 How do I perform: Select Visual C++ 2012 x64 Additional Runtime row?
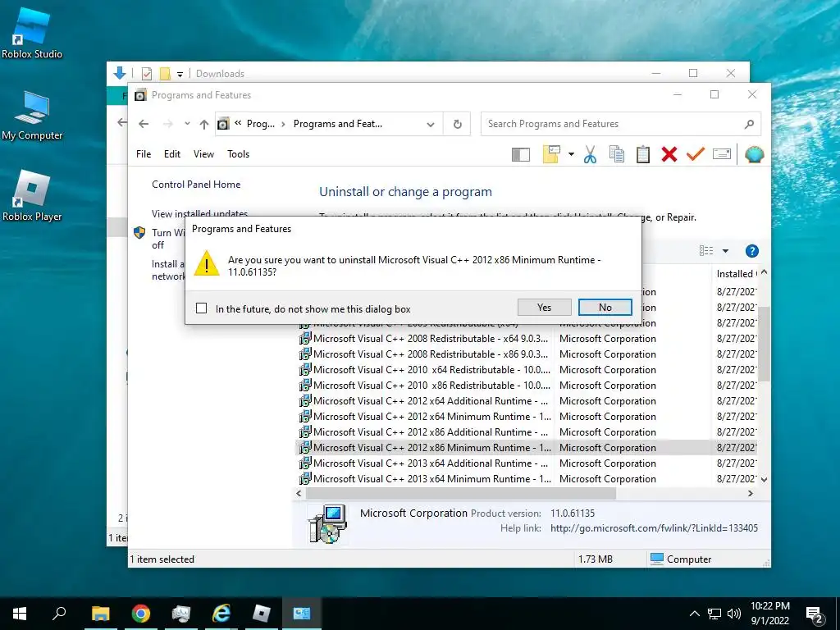527,400
